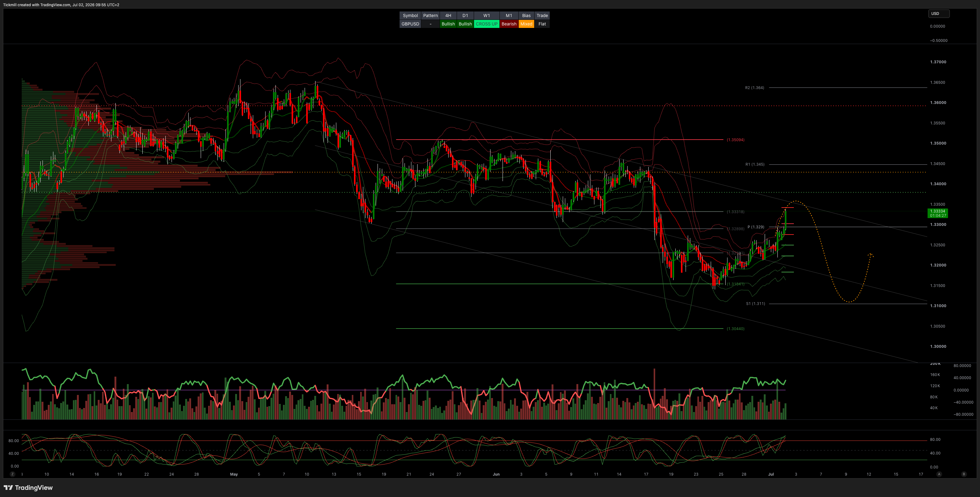Select the red 1.35094 level label

735,140
